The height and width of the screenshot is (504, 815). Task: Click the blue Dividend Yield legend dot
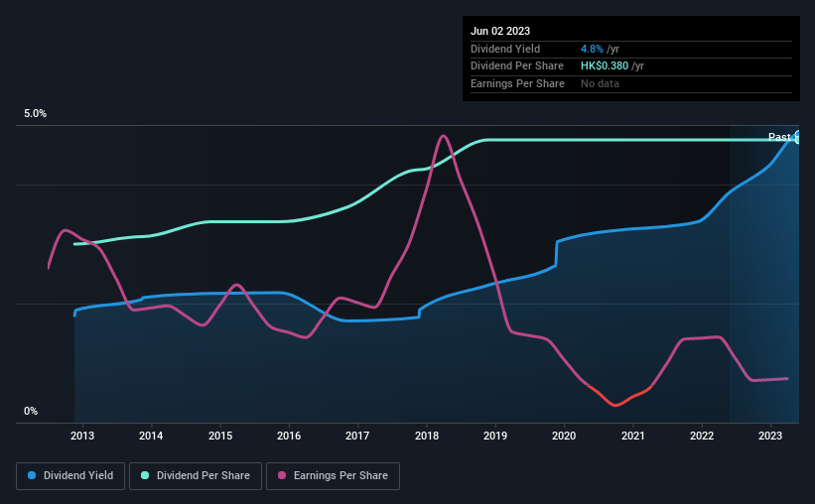(32, 475)
